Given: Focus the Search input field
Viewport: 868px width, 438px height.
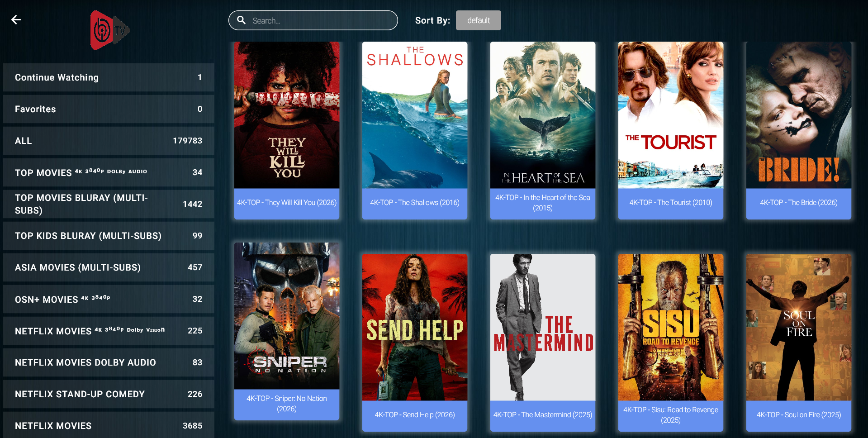Looking at the screenshot, I should pos(313,20).
